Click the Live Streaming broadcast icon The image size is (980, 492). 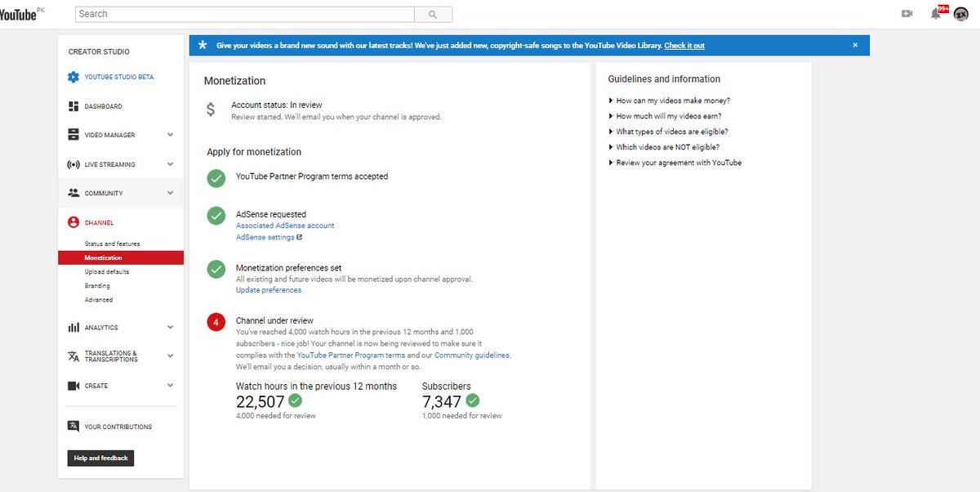pos(73,164)
